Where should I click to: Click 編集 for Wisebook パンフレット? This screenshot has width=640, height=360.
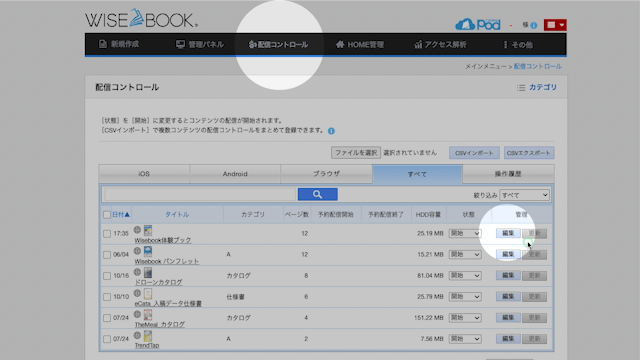(x=508, y=254)
